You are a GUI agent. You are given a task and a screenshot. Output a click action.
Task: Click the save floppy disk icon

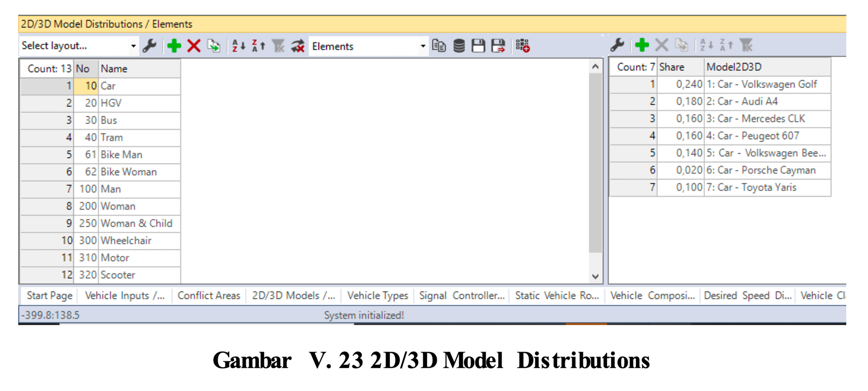[478, 46]
